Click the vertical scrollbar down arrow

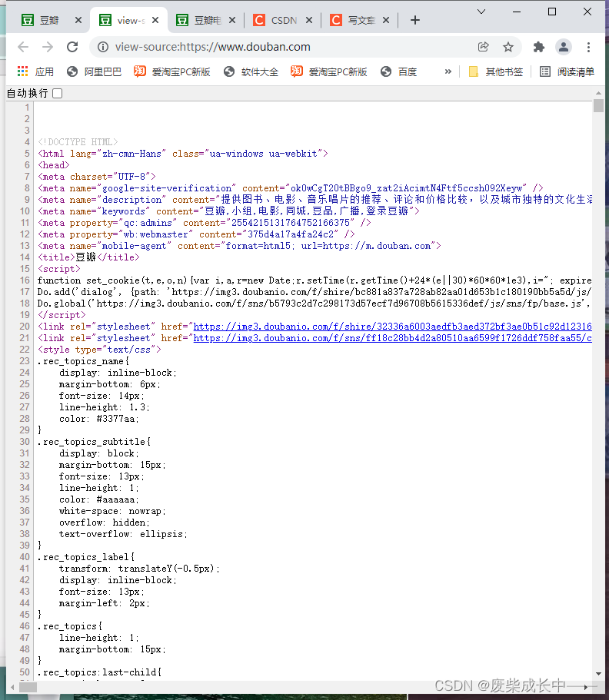[598, 674]
